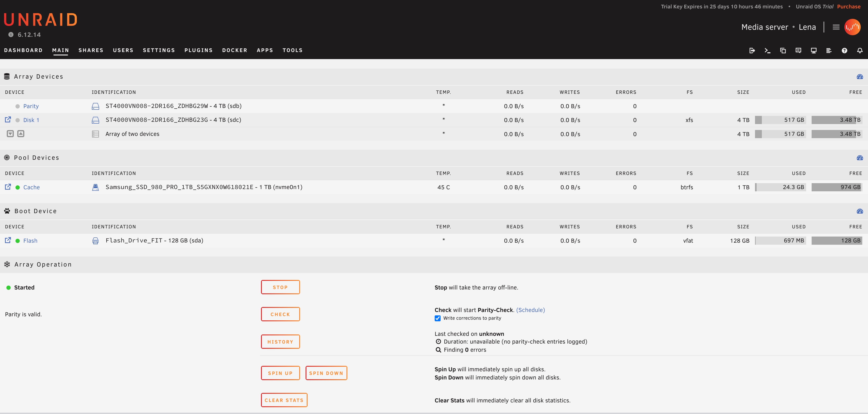Open the system Log icon
This screenshot has height=414, width=868.
point(829,50)
